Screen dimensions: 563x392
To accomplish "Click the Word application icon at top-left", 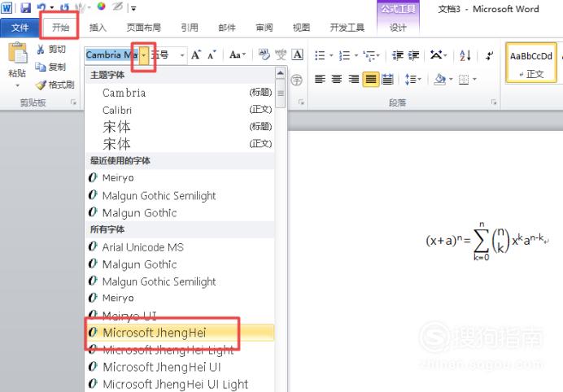I will tap(7, 7).
